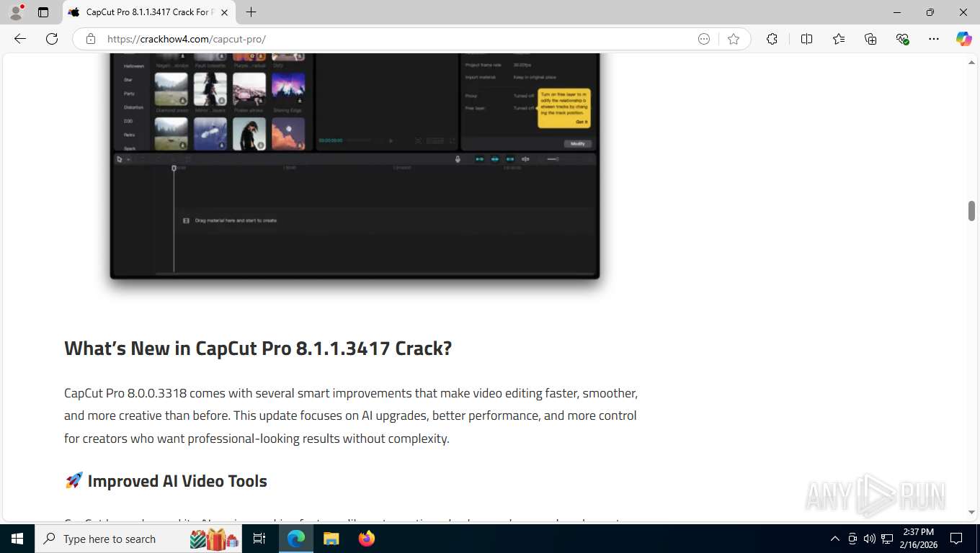Click the scrollbar up arrow
This screenshot has width=980, height=553.
[x=971, y=63]
